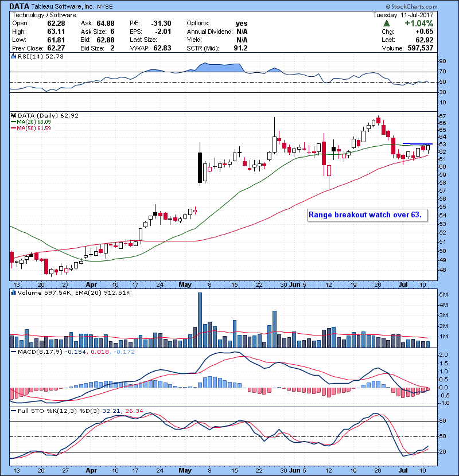Image resolution: width=459 pixels, height=476 pixels.
Task: Click the red MA(50) 61.59 legend
Action: click(30, 128)
